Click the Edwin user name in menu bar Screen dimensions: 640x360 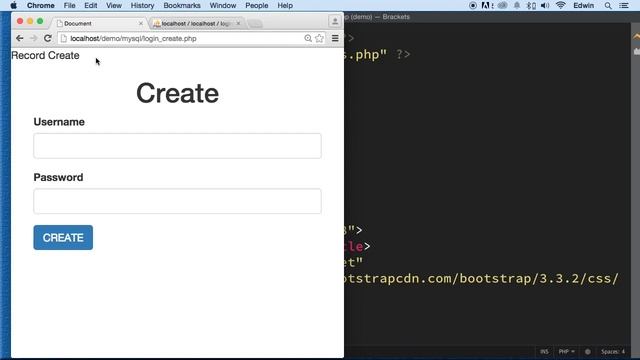(584, 5)
